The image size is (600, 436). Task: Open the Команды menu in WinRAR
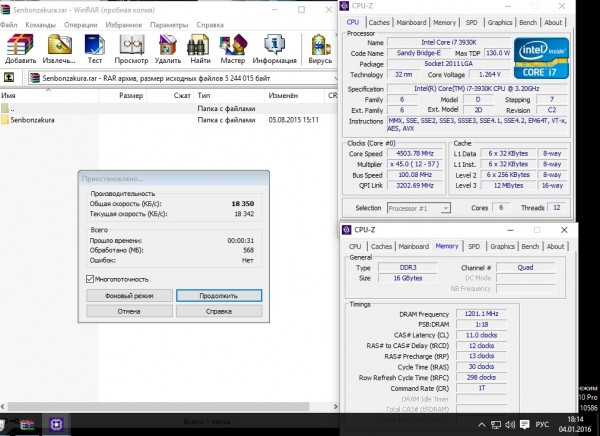click(40, 23)
